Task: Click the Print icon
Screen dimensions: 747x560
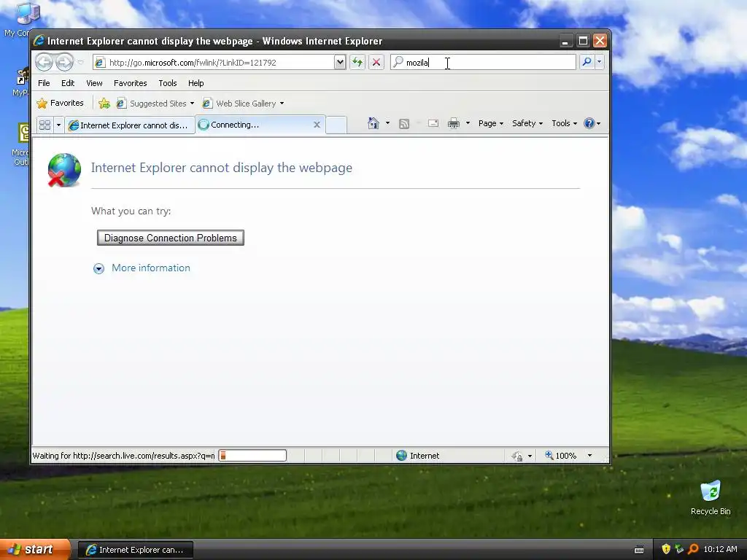Action: pyautogui.click(x=454, y=123)
